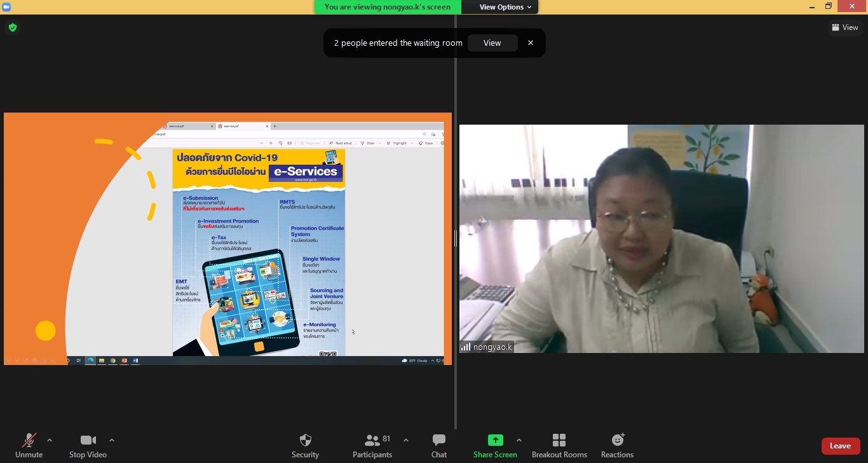Image resolution: width=868 pixels, height=463 pixels.
Task: Click the 'RMTS' heading on the poster
Action: click(x=287, y=202)
